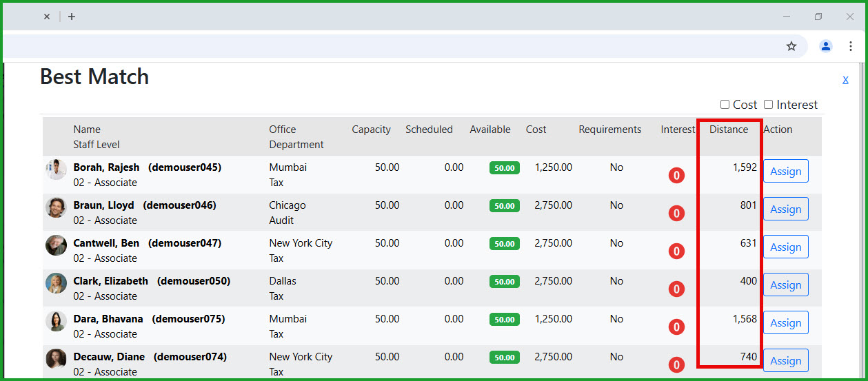Viewport: 868px width, 381px height.
Task: Assign Dara, Bhavana to the project
Action: [785, 322]
